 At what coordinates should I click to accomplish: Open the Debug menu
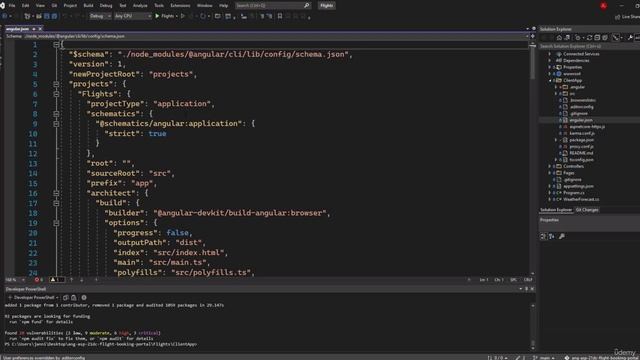tap(106, 6)
